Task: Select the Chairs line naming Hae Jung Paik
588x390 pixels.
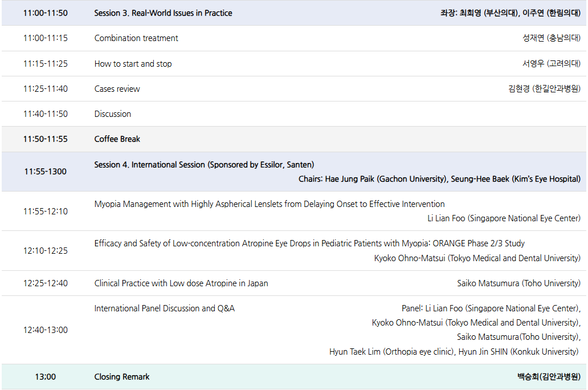Action: [x=439, y=179]
